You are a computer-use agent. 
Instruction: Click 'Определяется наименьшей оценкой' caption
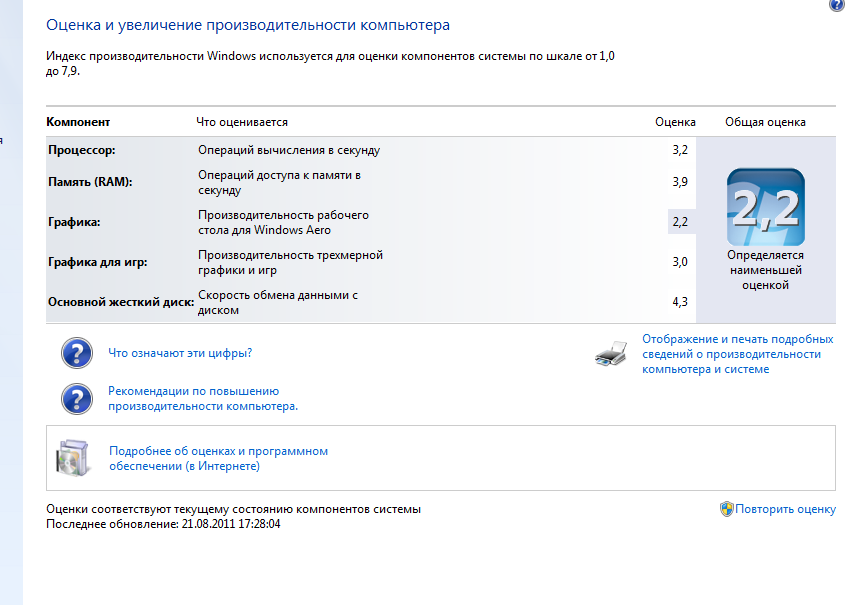click(765, 270)
